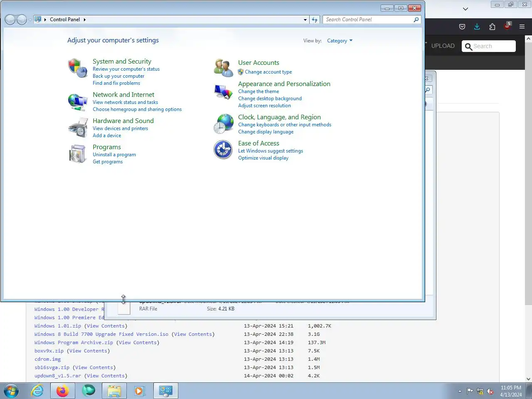Focus the Search Control Panel field
This screenshot has height=399, width=532.
click(368, 20)
